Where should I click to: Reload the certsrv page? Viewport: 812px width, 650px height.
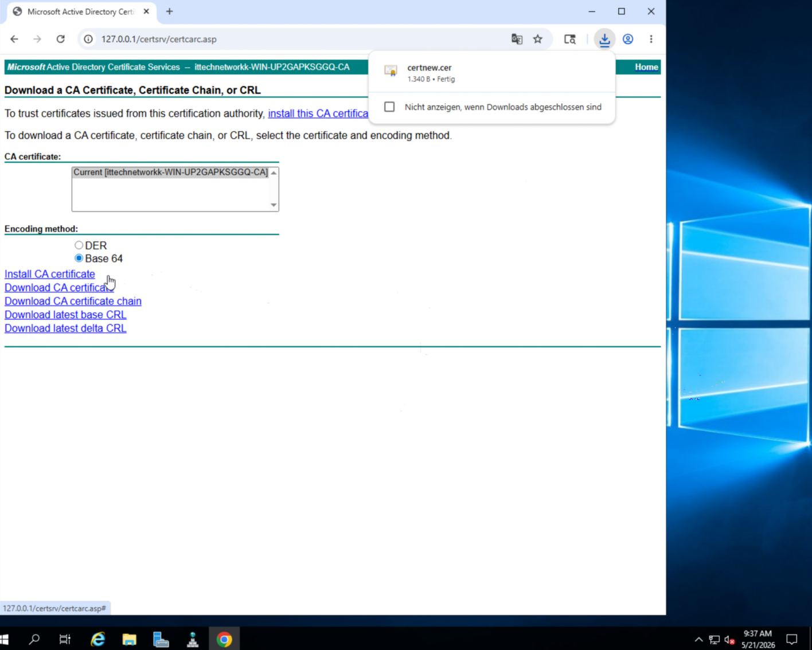pos(61,39)
